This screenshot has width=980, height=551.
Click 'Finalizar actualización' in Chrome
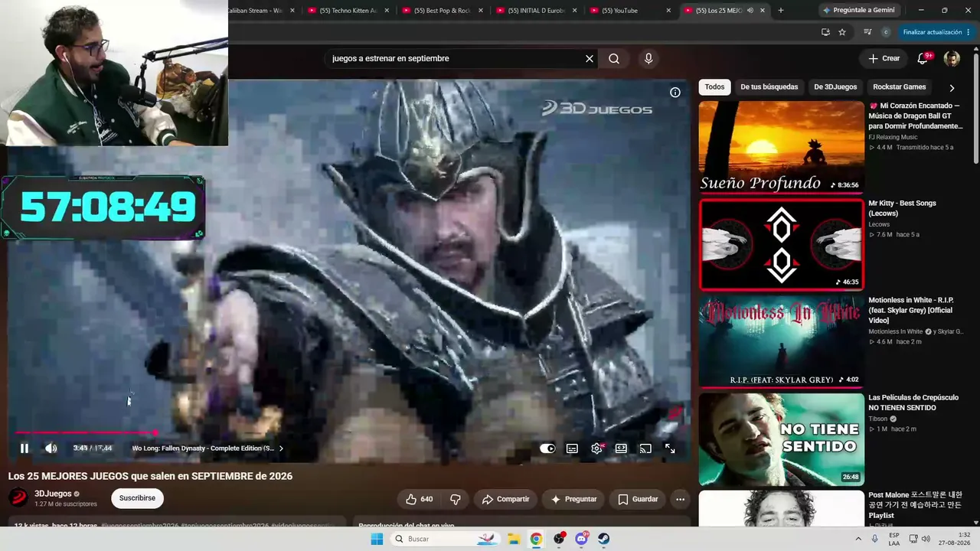pos(936,32)
